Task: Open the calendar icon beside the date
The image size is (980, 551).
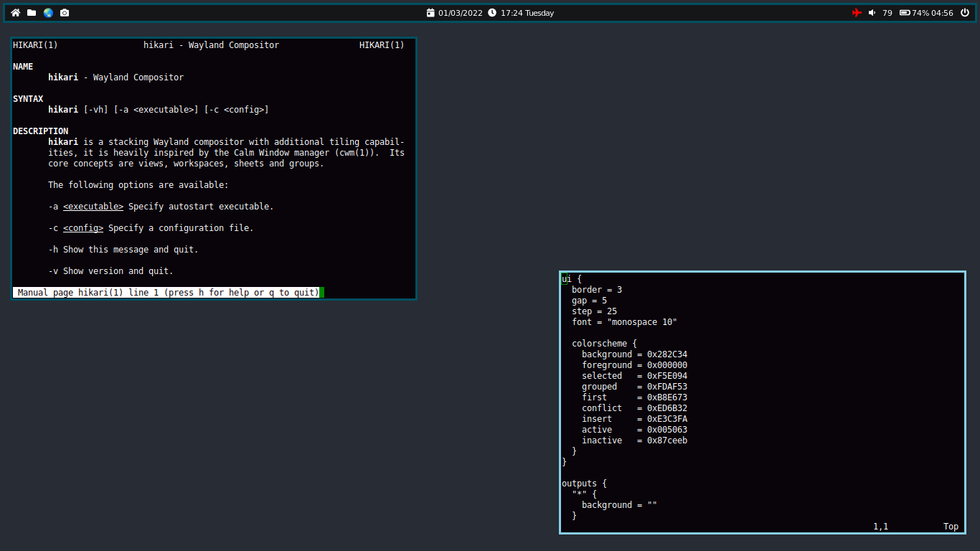Action: point(430,13)
